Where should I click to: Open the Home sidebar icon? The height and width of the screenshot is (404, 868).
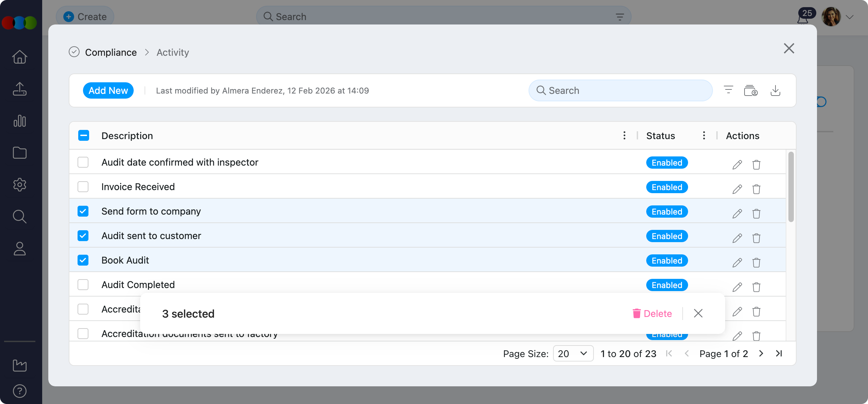[19, 57]
